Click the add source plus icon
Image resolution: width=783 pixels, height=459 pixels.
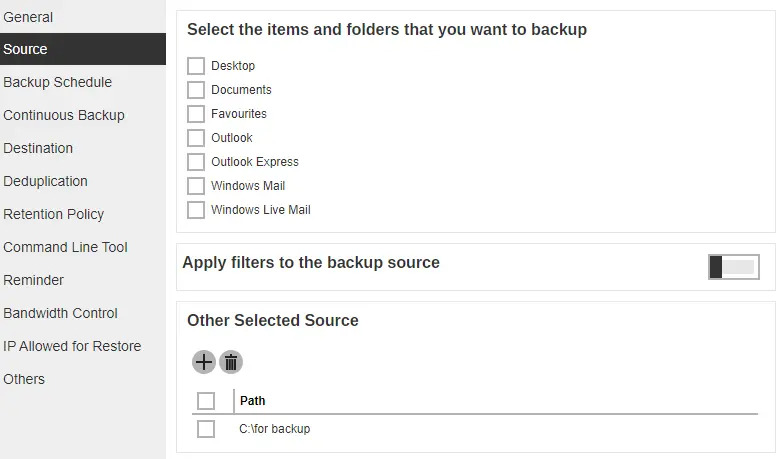click(x=204, y=362)
